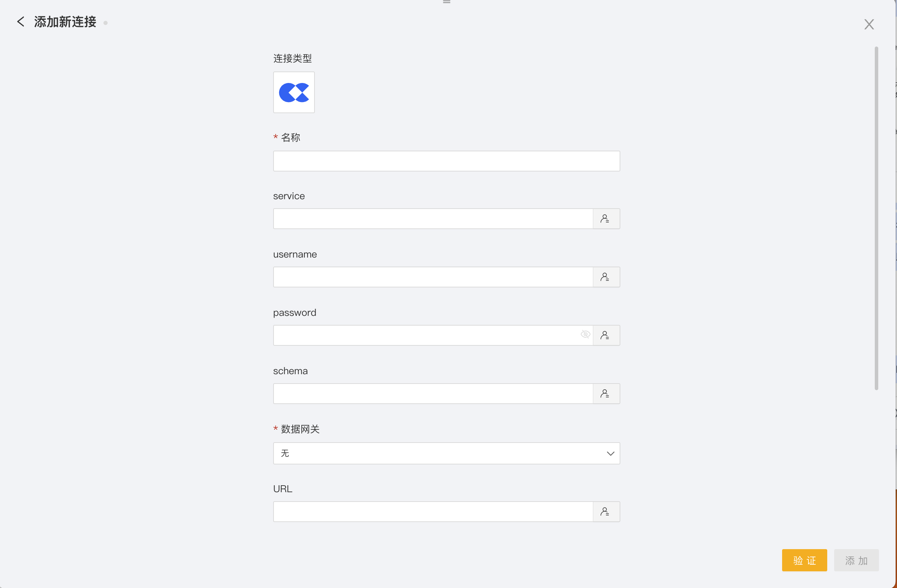Toggle password visibility eye icon

585,334
